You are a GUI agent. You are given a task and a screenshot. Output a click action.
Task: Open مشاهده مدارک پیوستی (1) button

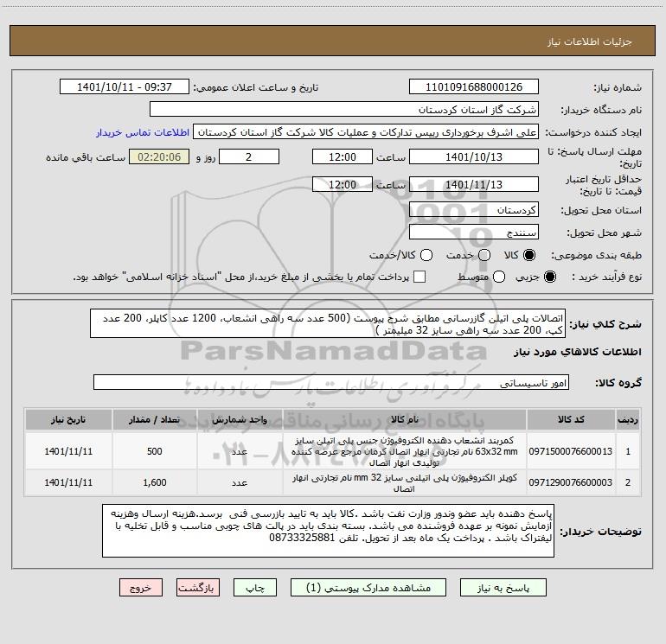pyautogui.click(x=368, y=588)
